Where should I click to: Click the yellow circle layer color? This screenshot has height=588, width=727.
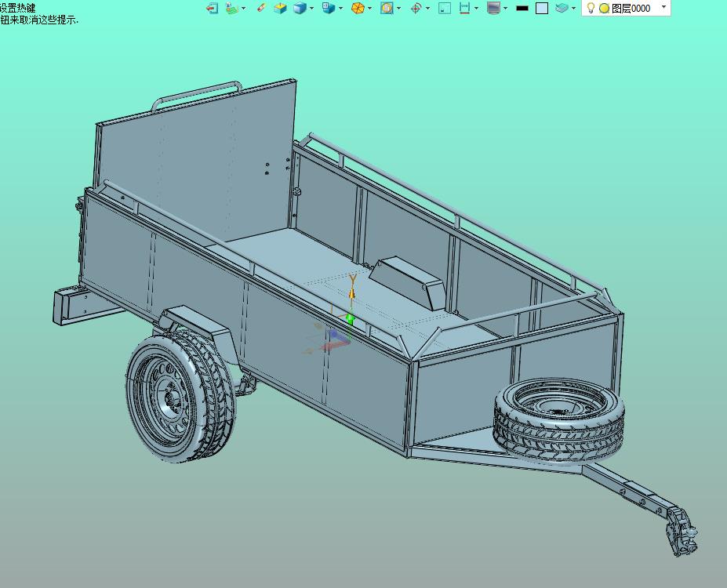click(x=604, y=9)
